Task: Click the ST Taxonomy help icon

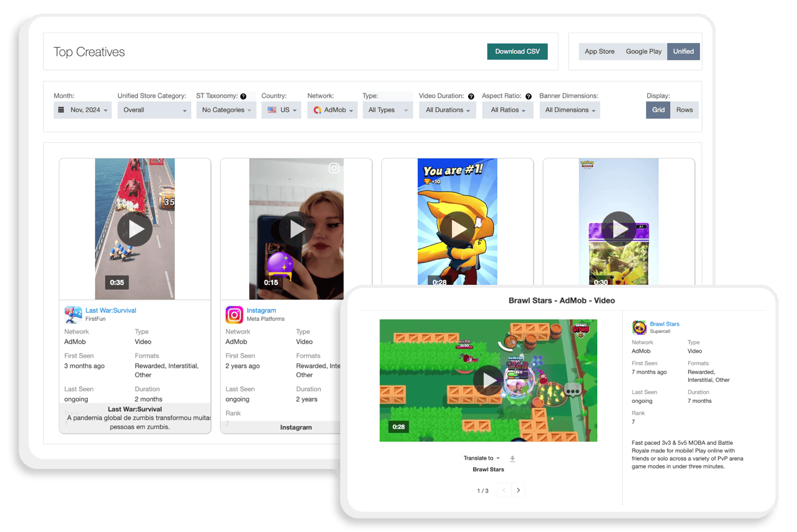Action: pos(243,96)
